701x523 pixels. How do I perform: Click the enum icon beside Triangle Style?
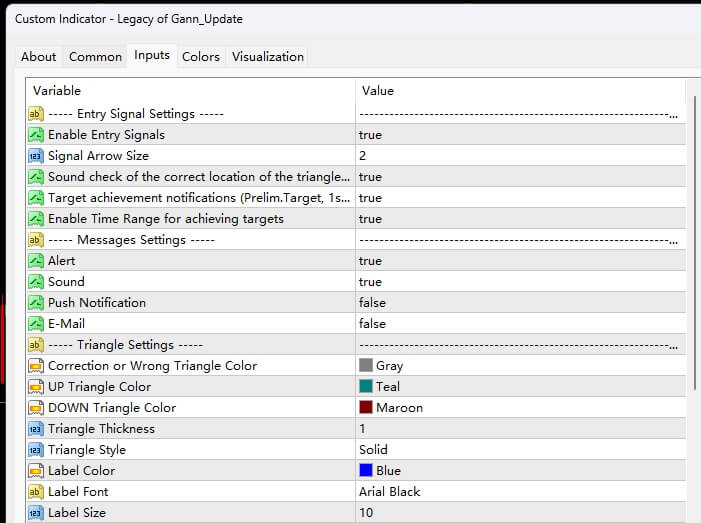[36, 450]
